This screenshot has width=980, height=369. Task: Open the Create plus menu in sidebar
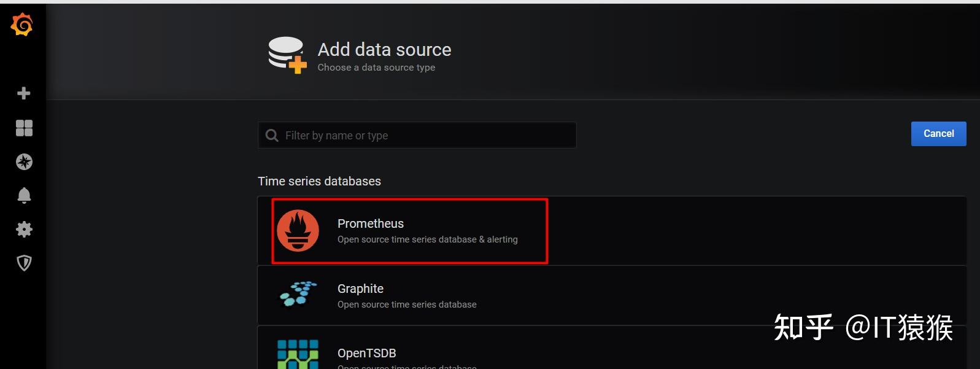(24, 93)
